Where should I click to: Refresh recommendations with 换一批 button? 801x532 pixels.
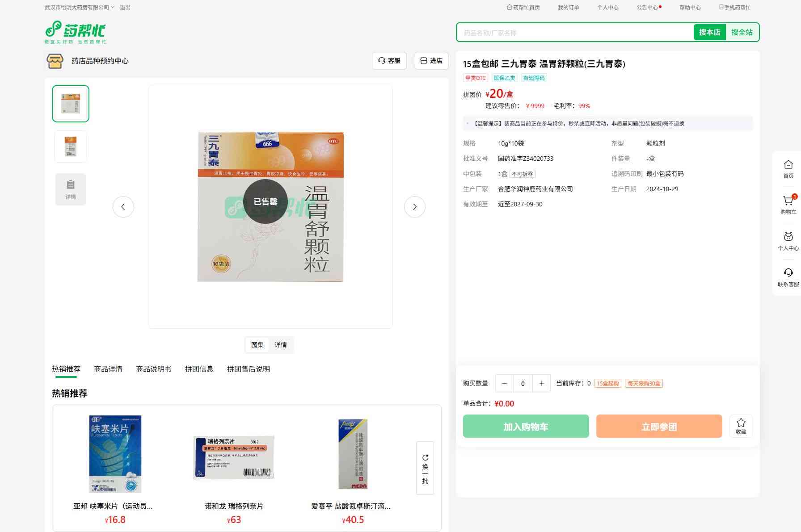point(425,468)
